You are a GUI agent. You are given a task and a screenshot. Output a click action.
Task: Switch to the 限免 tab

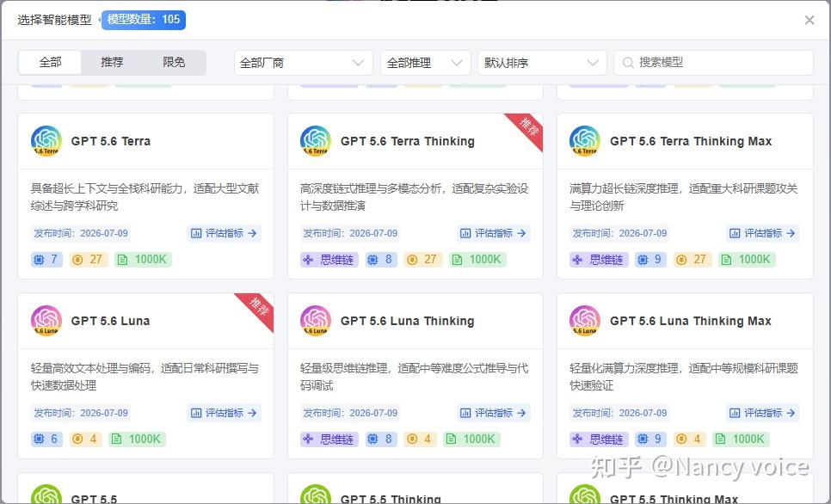click(x=174, y=63)
